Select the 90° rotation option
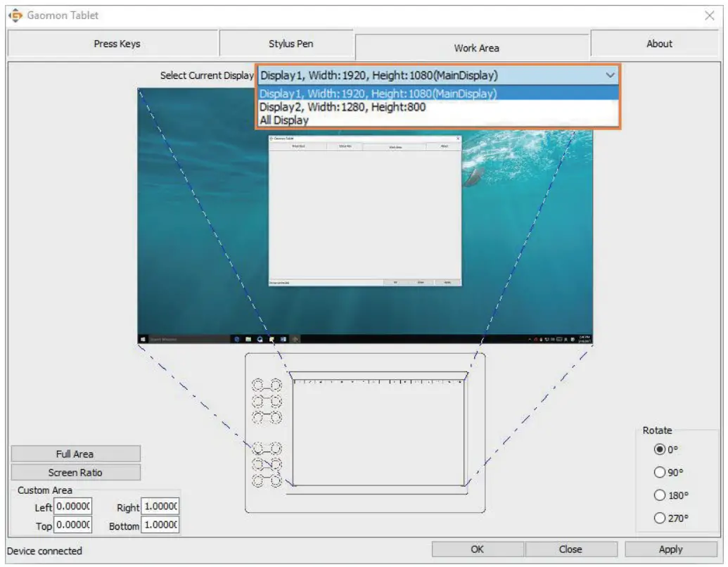728x567 pixels. [660, 473]
